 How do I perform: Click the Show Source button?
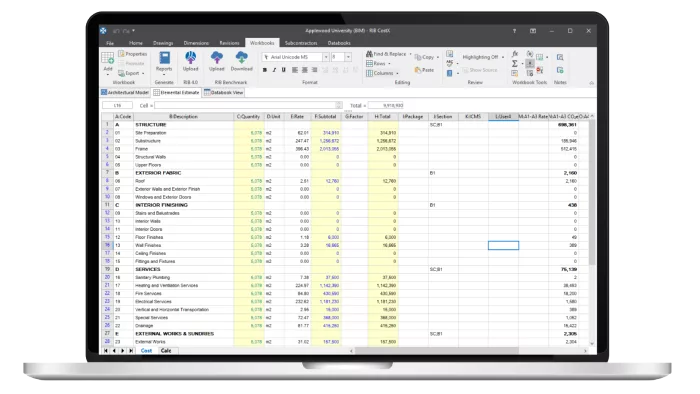[479, 70]
